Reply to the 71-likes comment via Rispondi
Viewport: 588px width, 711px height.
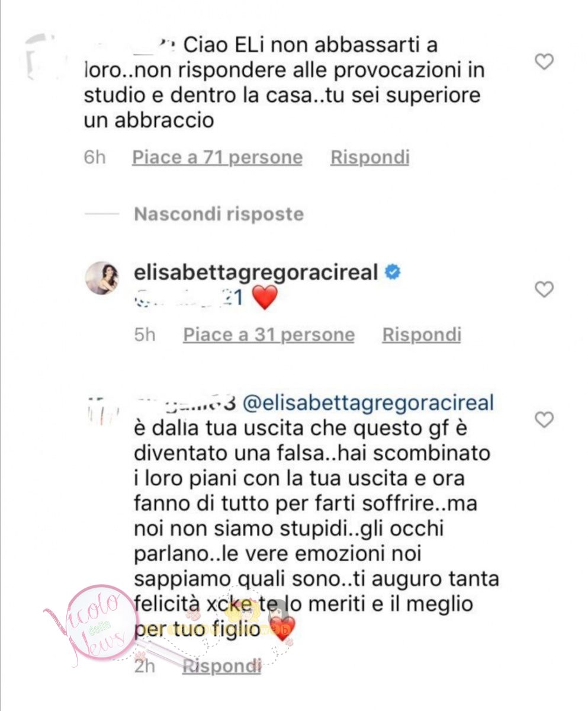370,158
